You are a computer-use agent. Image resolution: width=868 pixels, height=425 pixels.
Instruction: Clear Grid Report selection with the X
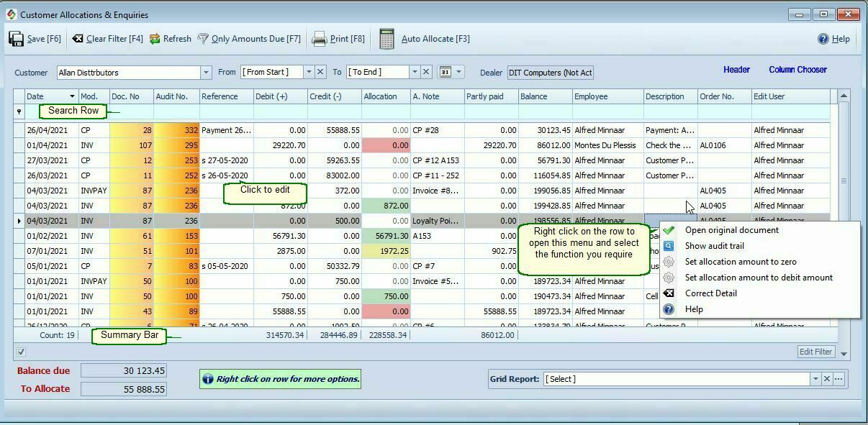pos(827,379)
